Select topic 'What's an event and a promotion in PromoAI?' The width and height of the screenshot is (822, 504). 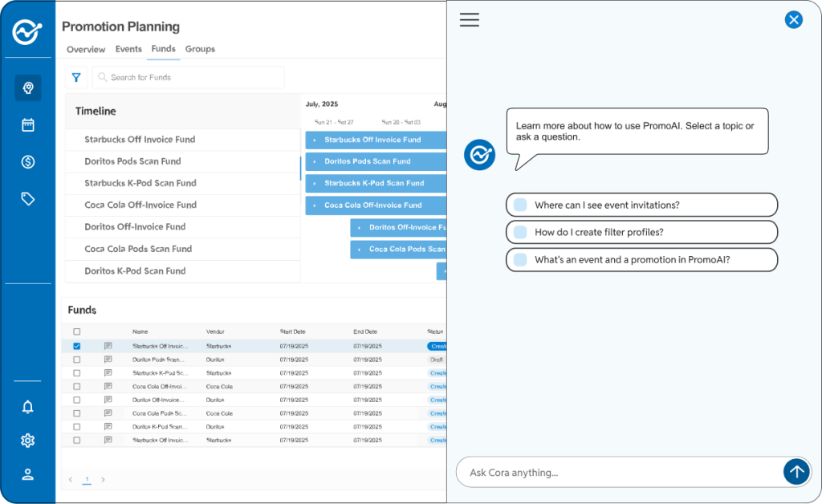[641, 259]
